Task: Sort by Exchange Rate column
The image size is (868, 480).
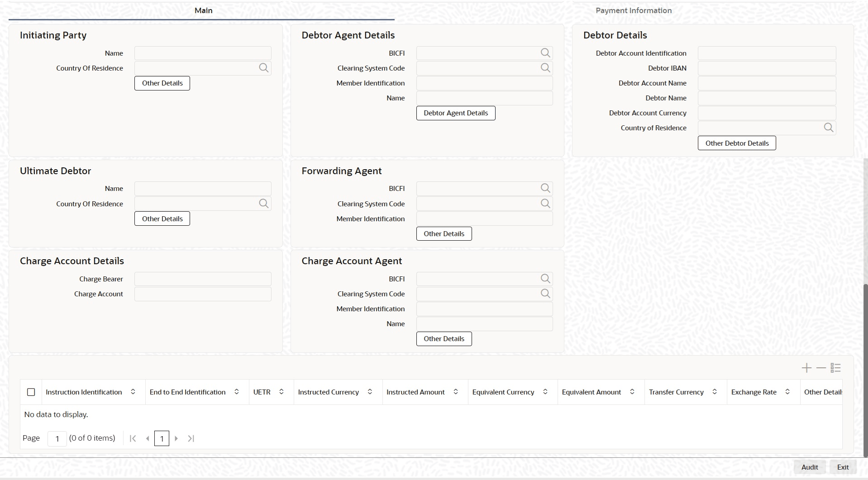Action: (787, 392)
